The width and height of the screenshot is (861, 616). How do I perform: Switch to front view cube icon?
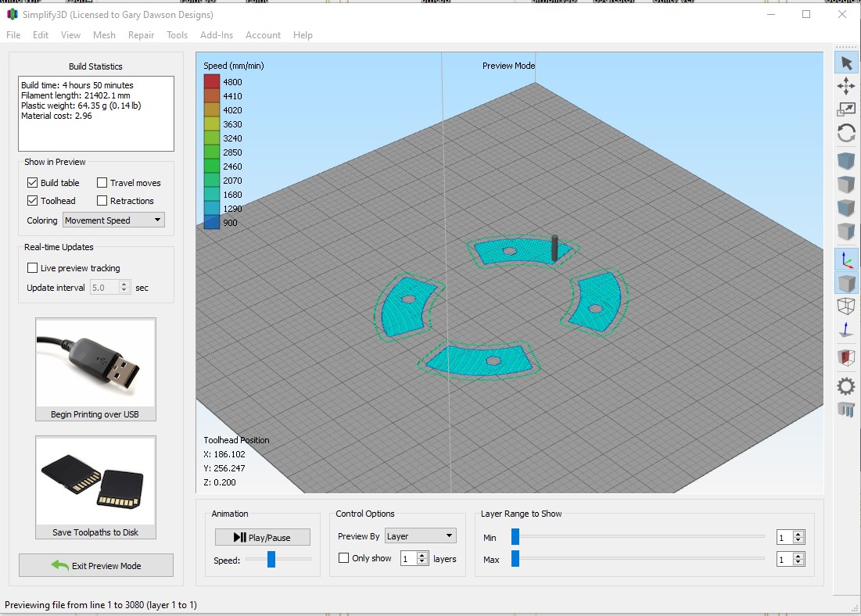click(x=846, y=207)
